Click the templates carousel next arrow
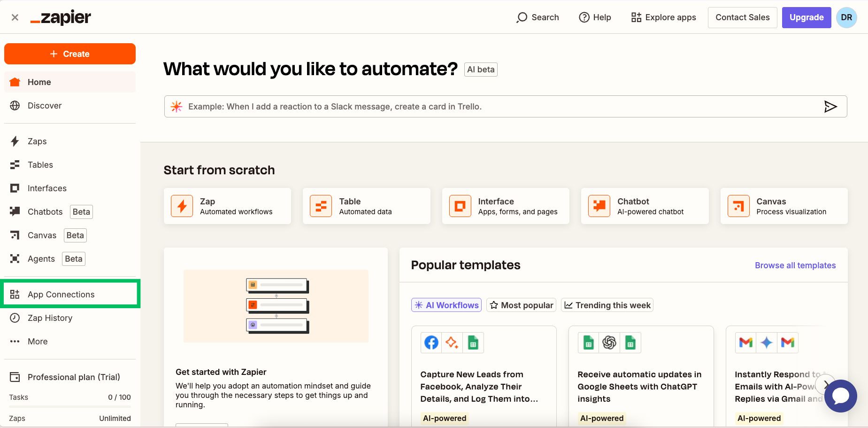 (x=826, y=384)
